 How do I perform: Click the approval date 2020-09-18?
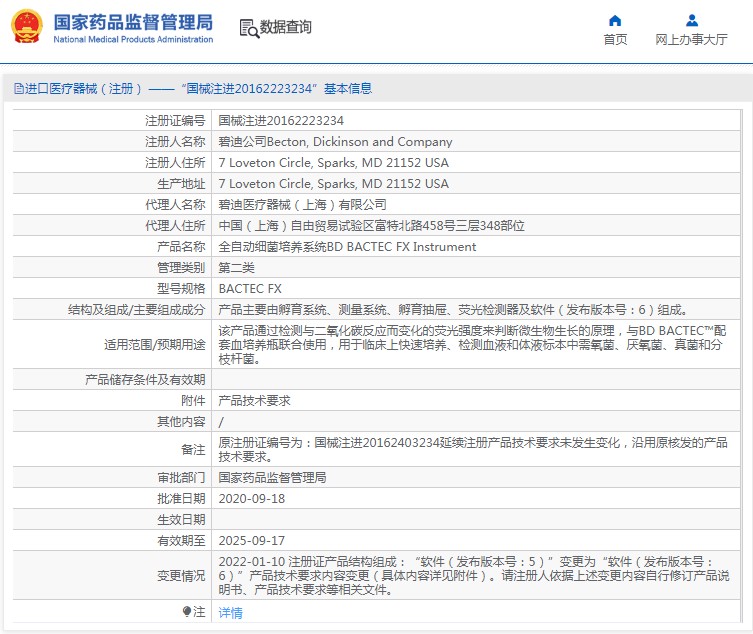click(x=251, y=498)
